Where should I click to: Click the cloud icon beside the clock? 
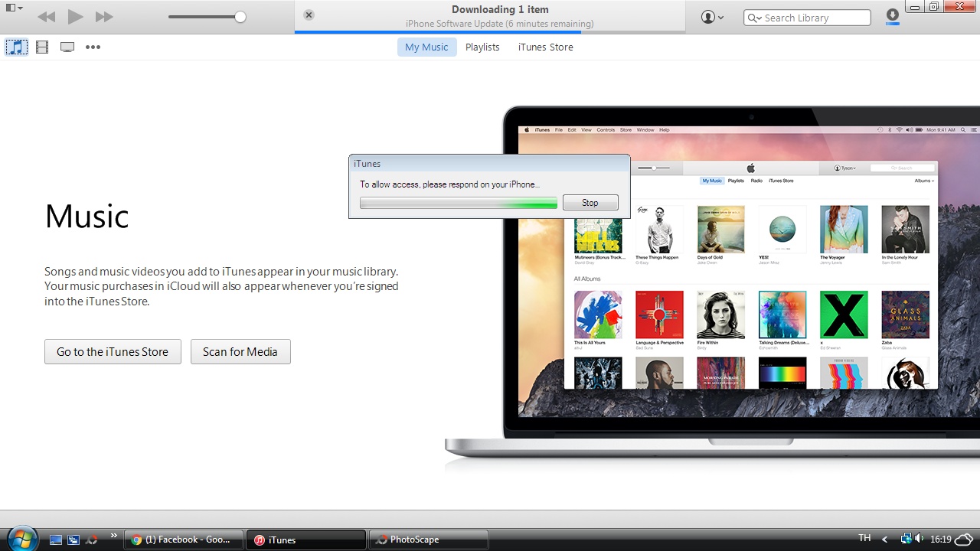(965, 539)
